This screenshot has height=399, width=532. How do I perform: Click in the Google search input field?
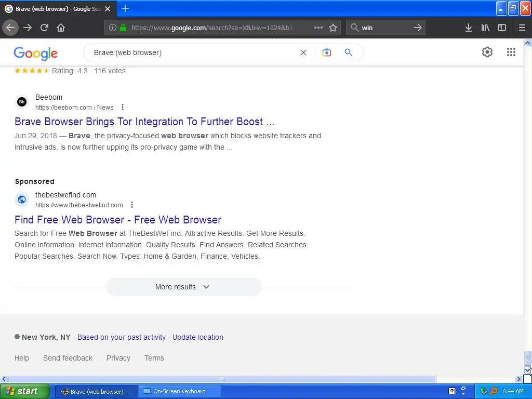tap(193, 52)
